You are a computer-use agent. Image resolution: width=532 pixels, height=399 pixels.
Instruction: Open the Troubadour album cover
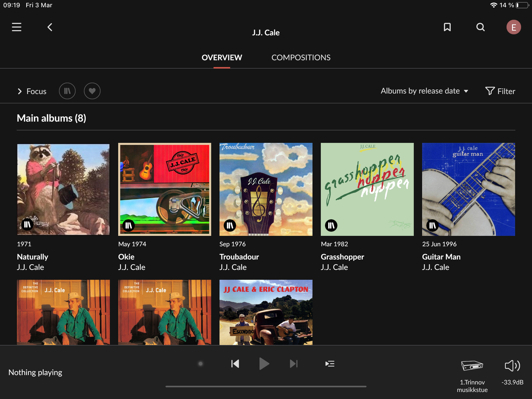tap(266, 189)
